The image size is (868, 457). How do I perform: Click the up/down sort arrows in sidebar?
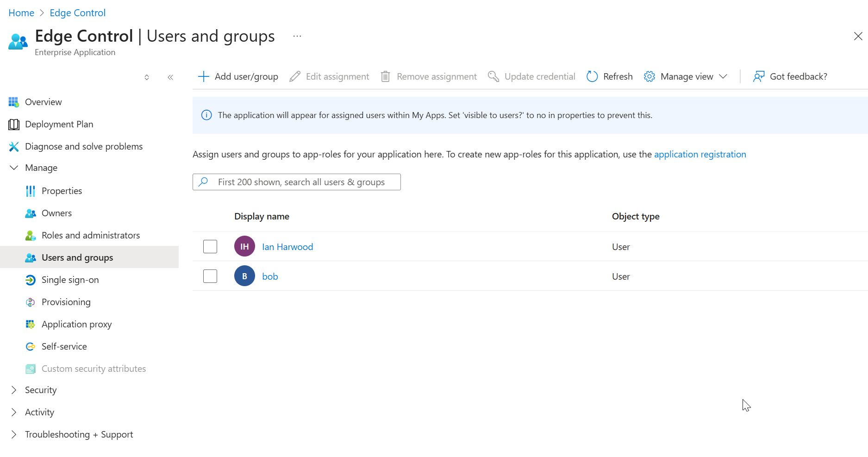147,77
